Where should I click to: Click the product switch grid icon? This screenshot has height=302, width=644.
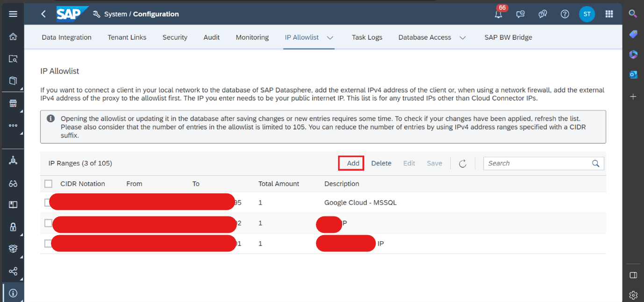click(x=609, y=14)
